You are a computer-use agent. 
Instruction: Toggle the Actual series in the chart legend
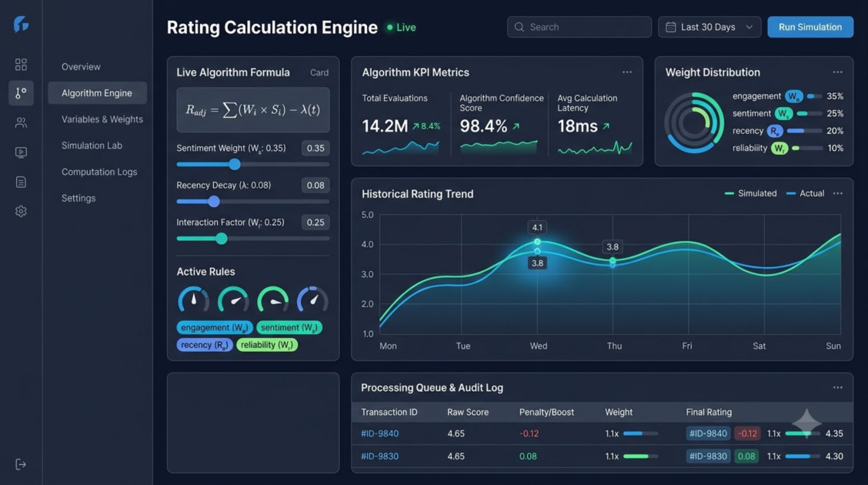[806, 193]
